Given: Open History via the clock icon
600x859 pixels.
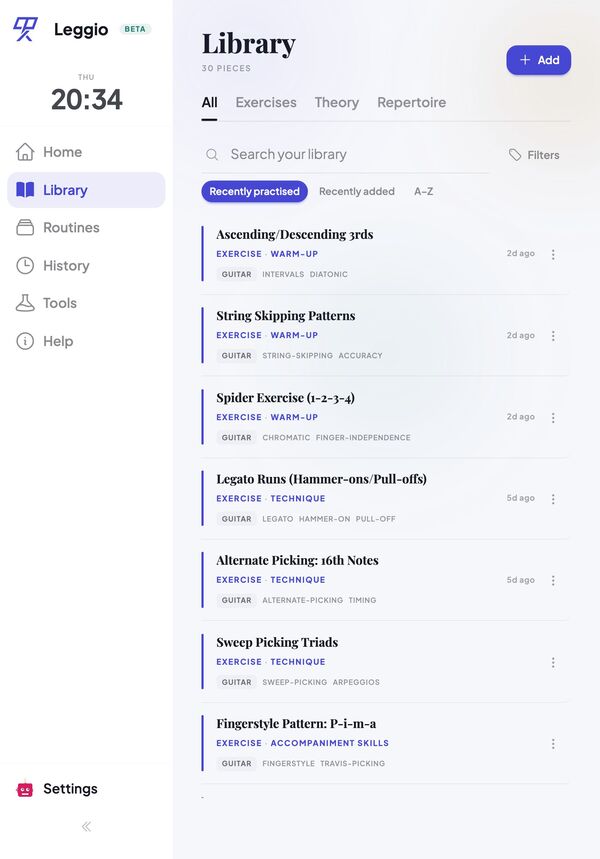Looking at the screenshot, I should coord(25,266).
